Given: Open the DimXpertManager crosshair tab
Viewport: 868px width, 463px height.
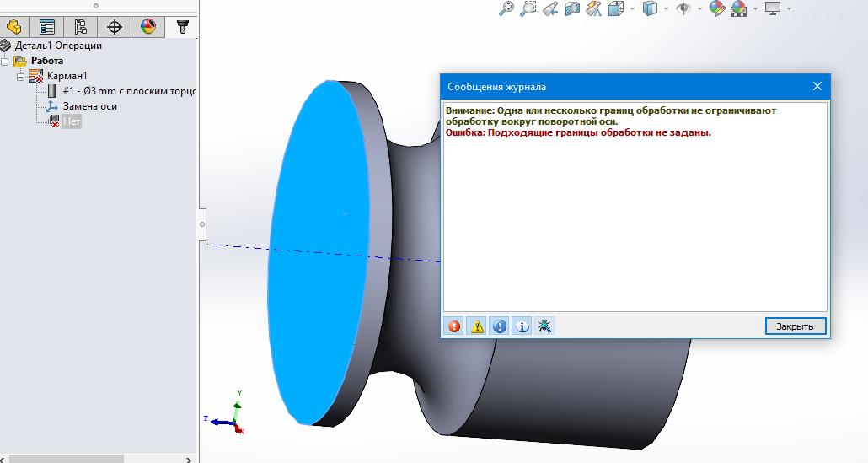Looking at the screenshot, I should (115, 27).
